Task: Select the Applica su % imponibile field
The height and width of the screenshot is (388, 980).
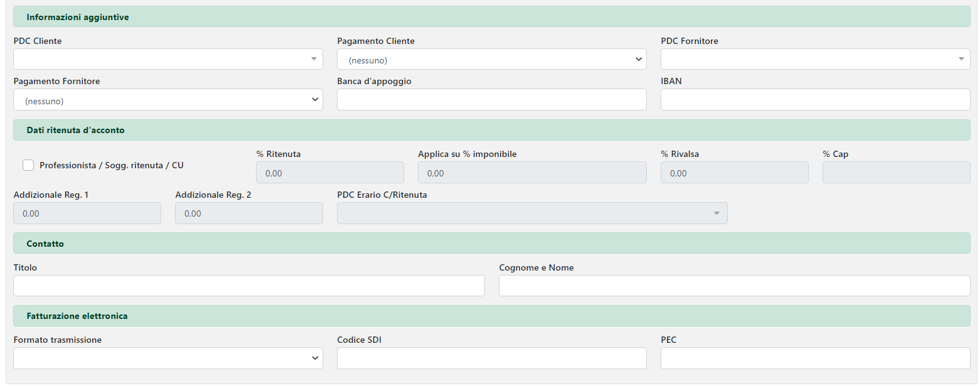Action: point(531,173)
